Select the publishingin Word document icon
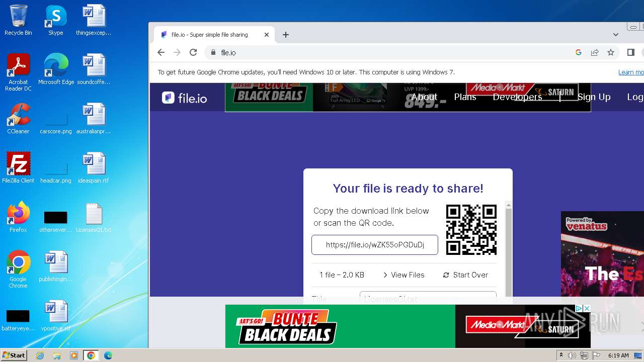 pyautogui.click(x=56, y=266)
